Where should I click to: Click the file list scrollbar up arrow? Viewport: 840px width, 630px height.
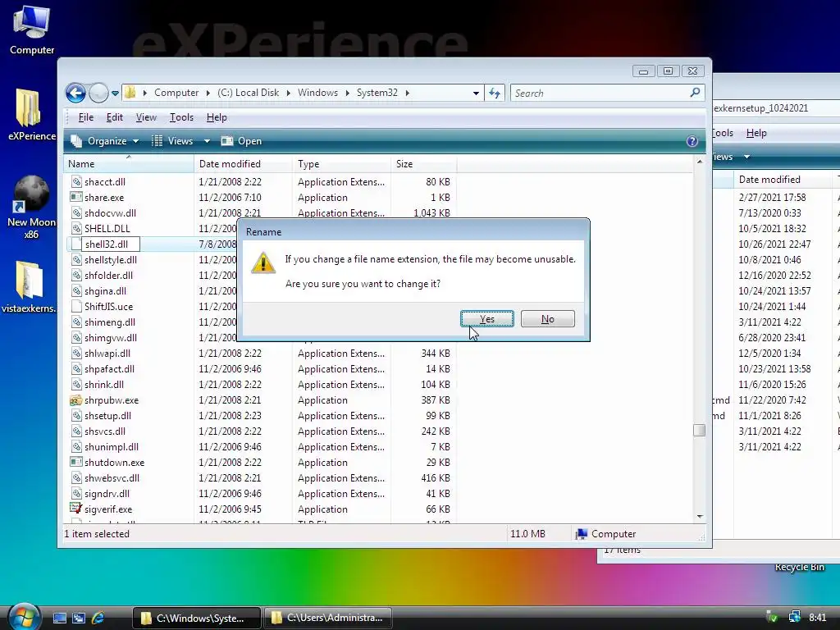click(700, 162)
